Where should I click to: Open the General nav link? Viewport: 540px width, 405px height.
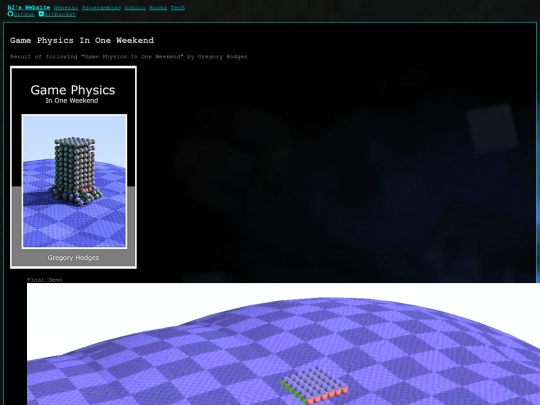pos(66,8)
